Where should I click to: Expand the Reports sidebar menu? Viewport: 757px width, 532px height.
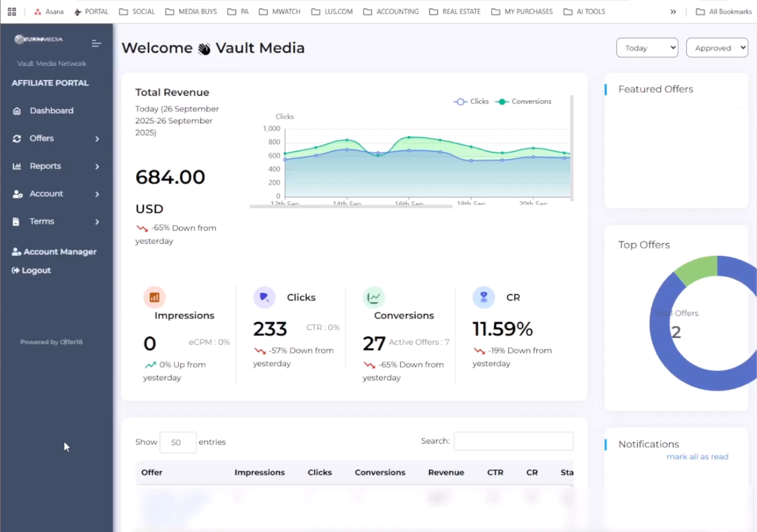point(56,166)
